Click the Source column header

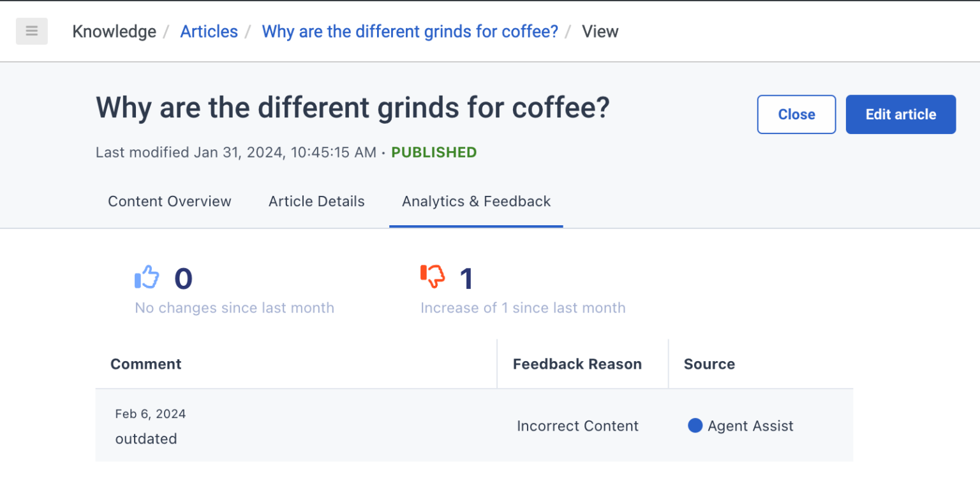[x=709, y=364]
